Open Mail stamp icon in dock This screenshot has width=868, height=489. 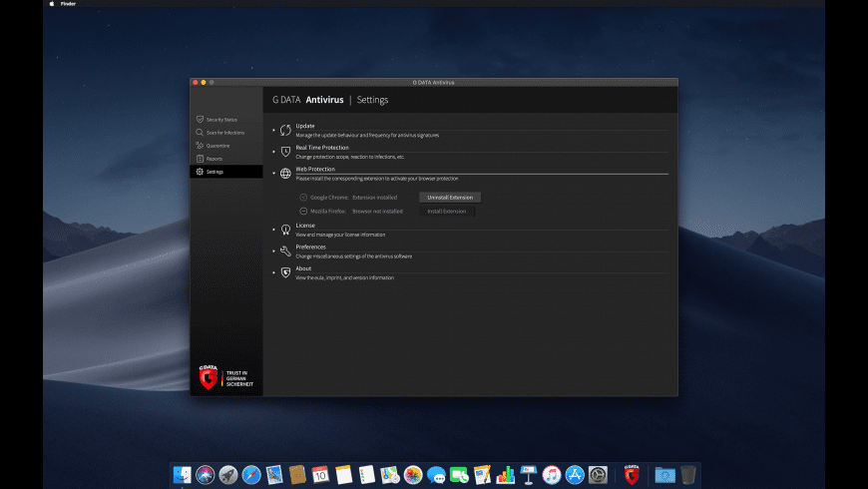click(274, 475)
